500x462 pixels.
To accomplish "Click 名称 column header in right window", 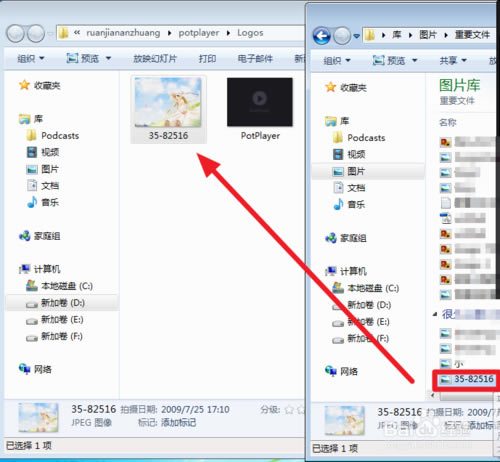I will (447, 122).
